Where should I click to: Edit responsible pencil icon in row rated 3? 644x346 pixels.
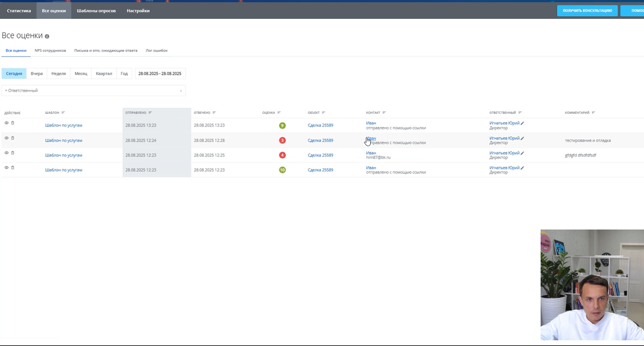(522, 138)
